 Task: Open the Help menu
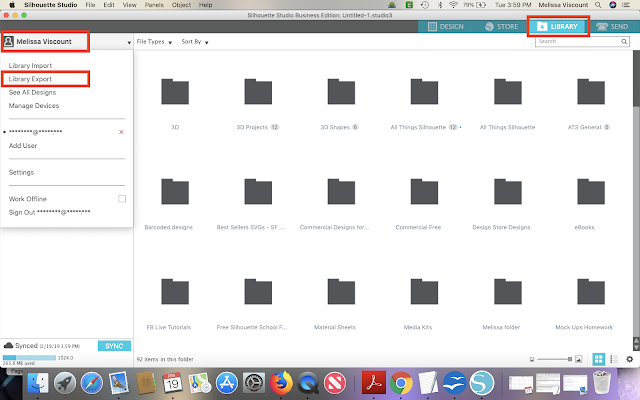click(205, 5)
